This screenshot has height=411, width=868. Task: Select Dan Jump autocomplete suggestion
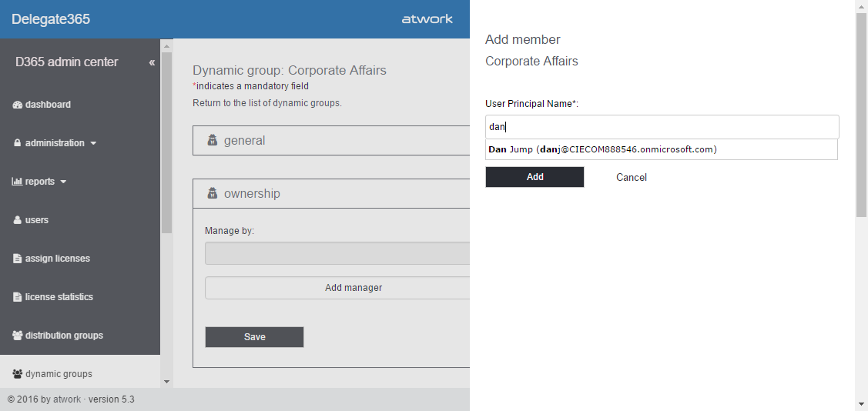[602, 149]
